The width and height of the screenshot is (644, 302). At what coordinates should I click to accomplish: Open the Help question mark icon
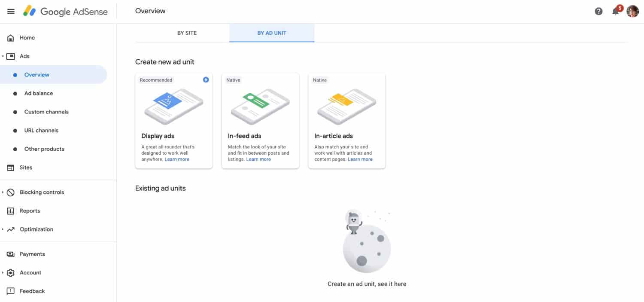598,11
